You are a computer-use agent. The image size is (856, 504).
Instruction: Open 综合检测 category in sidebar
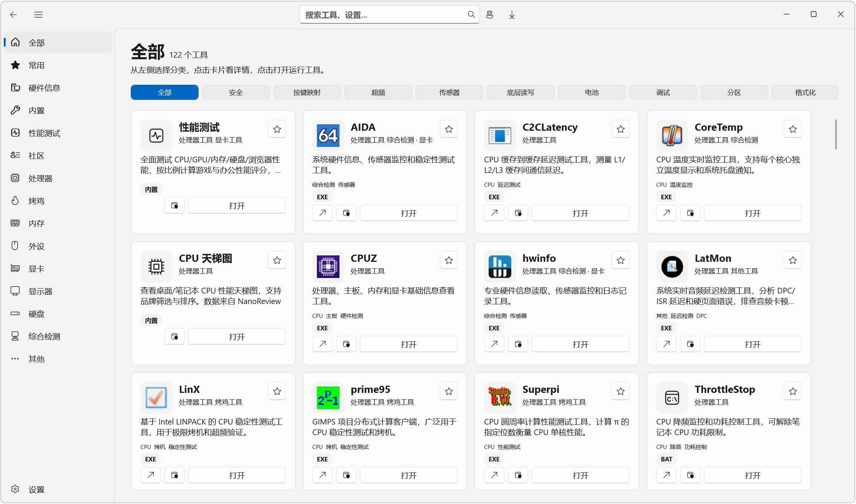coord(58,336)
